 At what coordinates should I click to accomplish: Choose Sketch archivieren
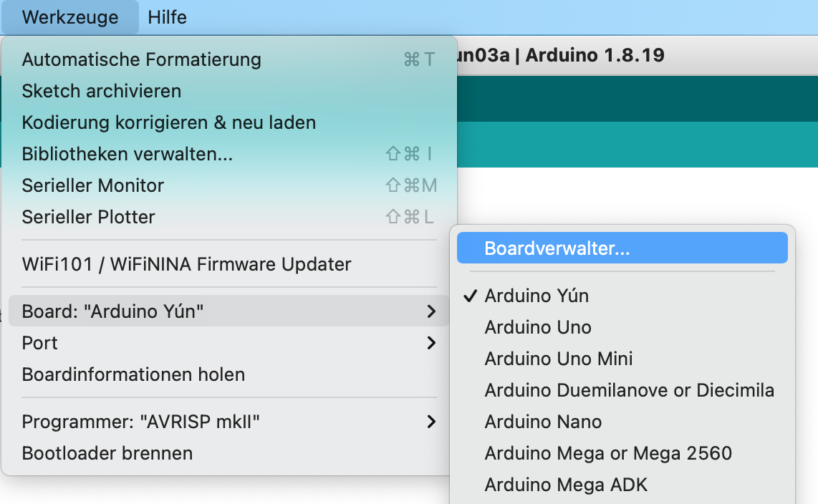(229, 91)
